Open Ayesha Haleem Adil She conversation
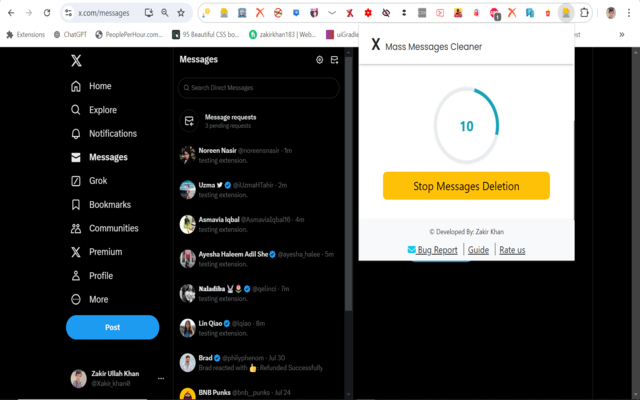 coord(259,259)
